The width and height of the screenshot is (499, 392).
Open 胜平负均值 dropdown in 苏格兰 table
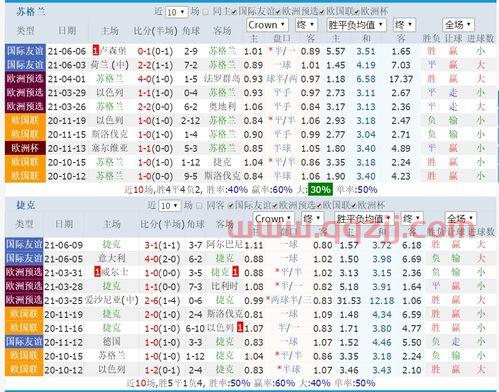point(356,25)
